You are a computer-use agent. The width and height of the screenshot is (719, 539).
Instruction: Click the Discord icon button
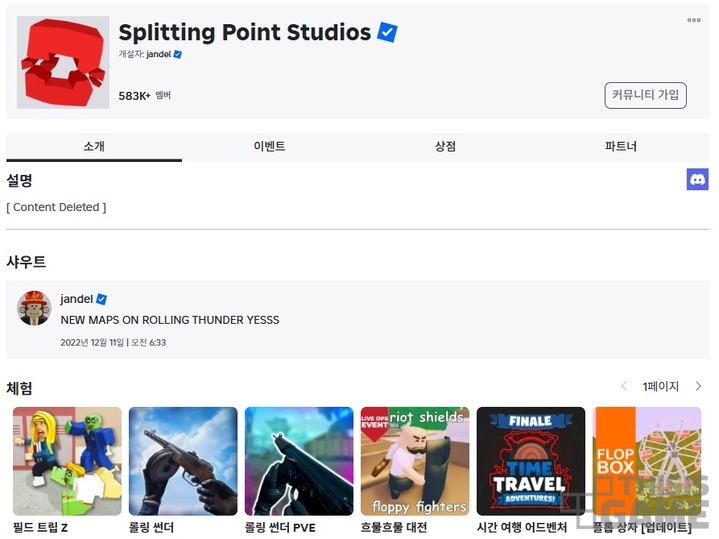[697, 179]
